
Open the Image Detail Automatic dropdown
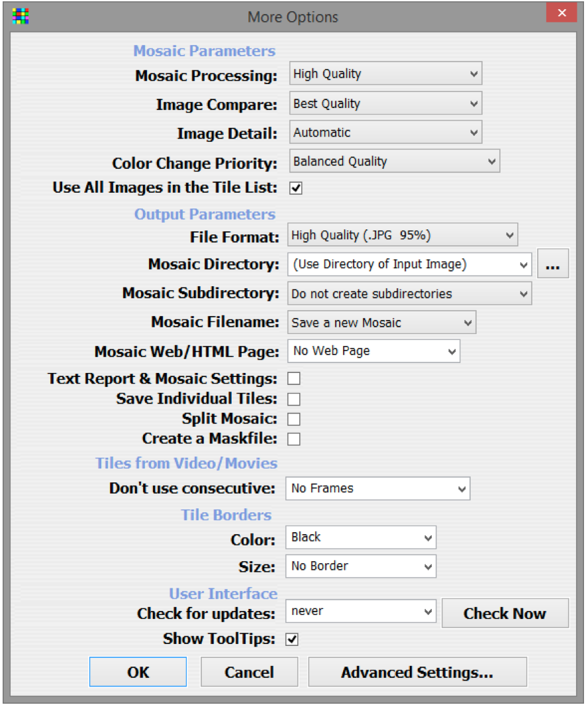386,133
